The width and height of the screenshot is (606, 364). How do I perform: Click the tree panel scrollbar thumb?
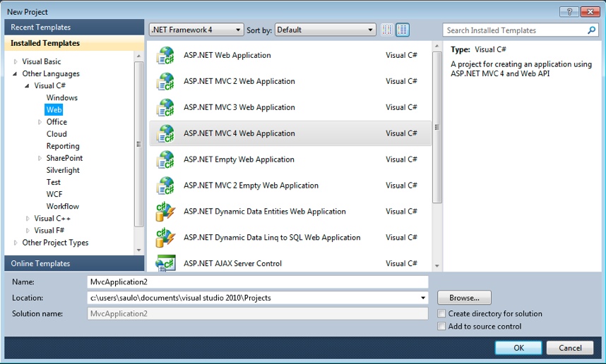[x=138, y=144]
